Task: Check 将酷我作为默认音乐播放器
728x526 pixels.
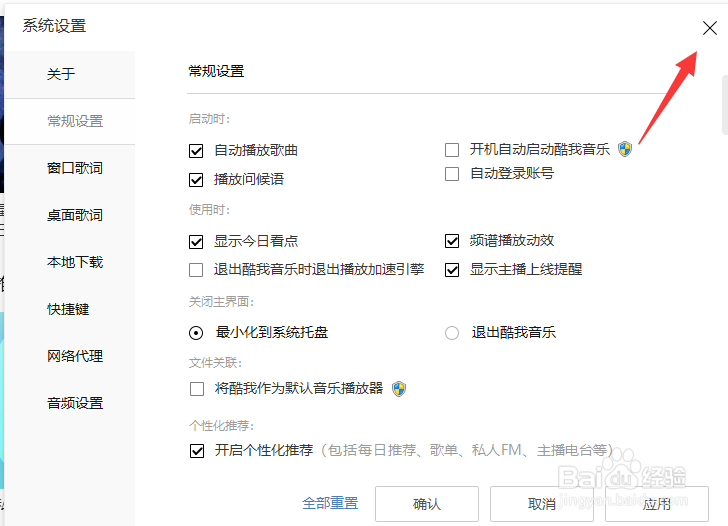Action: click(x=197, y=389)
